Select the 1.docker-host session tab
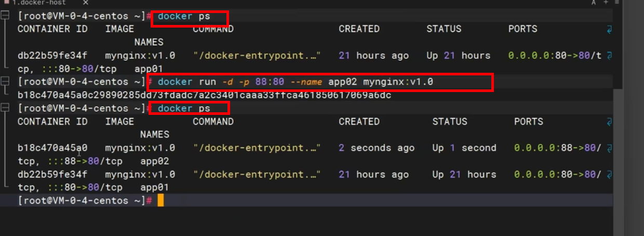The width and height of the screenshot is (644, 236). (x=39, y=3)
